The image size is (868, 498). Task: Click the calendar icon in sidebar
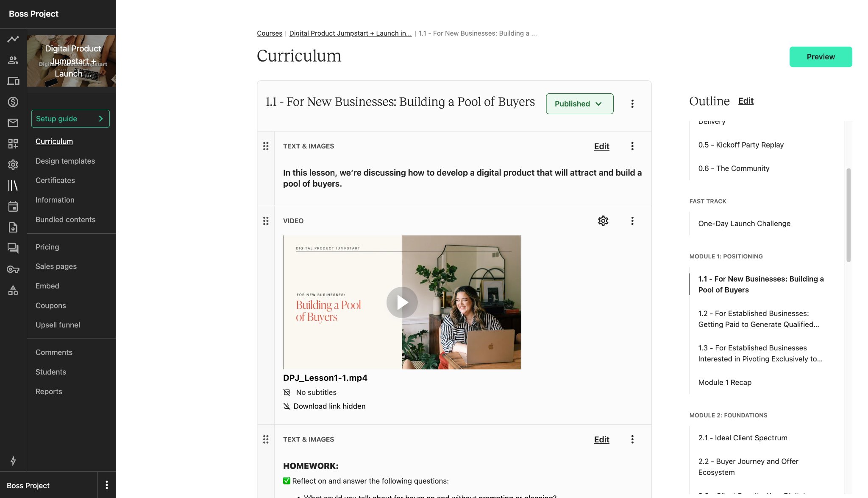pos(13,207)
